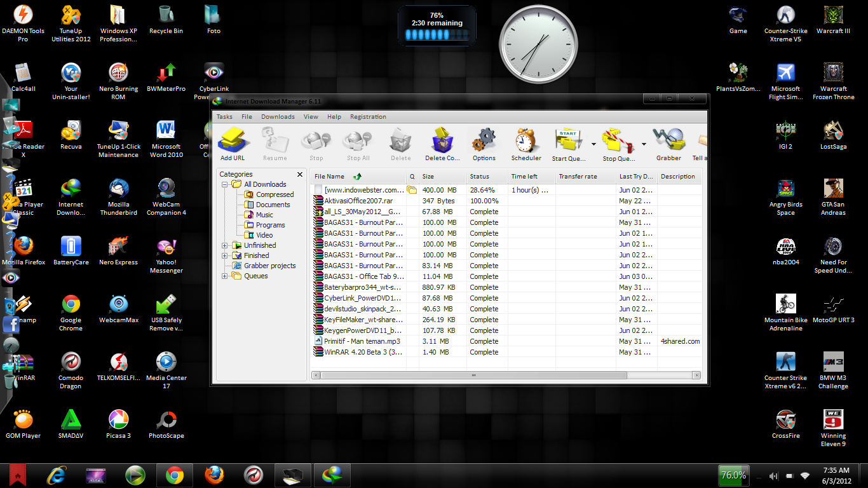Open the Grabber tool icon
868x488 pixels.
point(668,140)
